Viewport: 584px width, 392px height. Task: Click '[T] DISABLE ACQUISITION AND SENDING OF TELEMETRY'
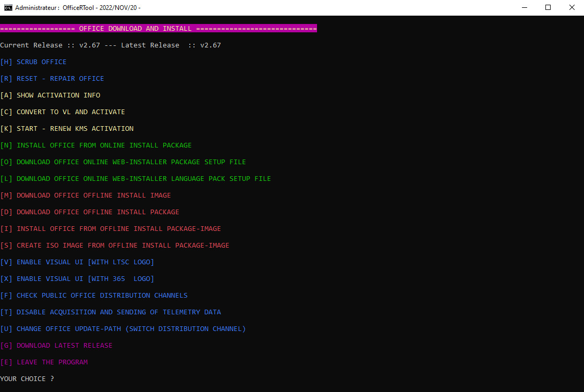click(111, 312)
